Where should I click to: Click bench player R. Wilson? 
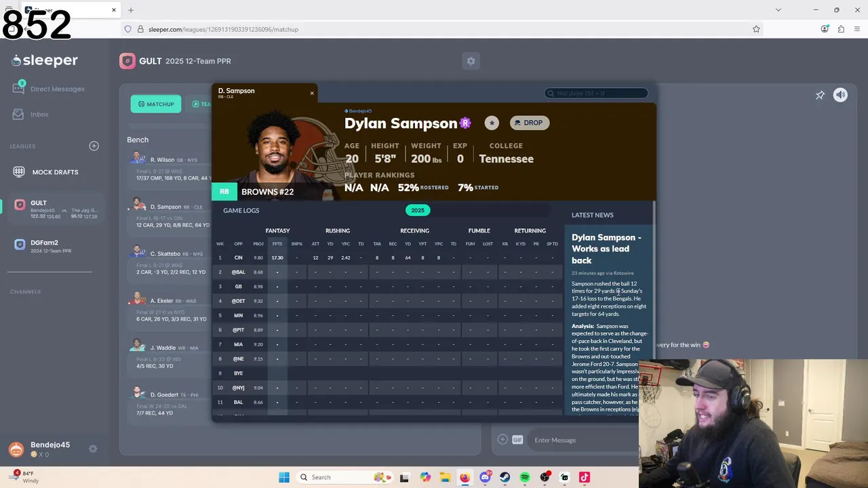pyautogui.click(x=170, y=168)
